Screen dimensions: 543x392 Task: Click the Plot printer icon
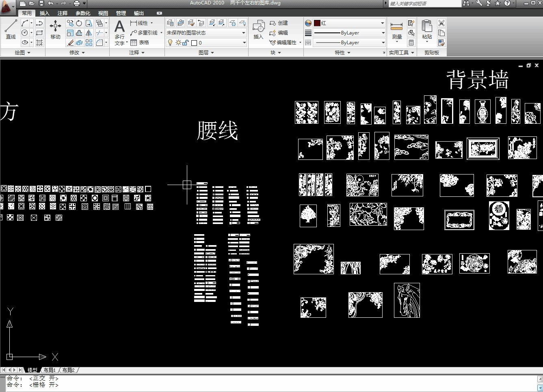[x=76, y=3]
